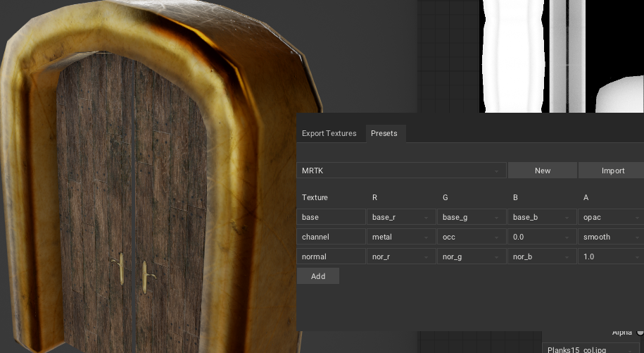This screenshot has height=353, width=644.
Task: Open the base_g channel dropdown
Action: click(472, 217)
